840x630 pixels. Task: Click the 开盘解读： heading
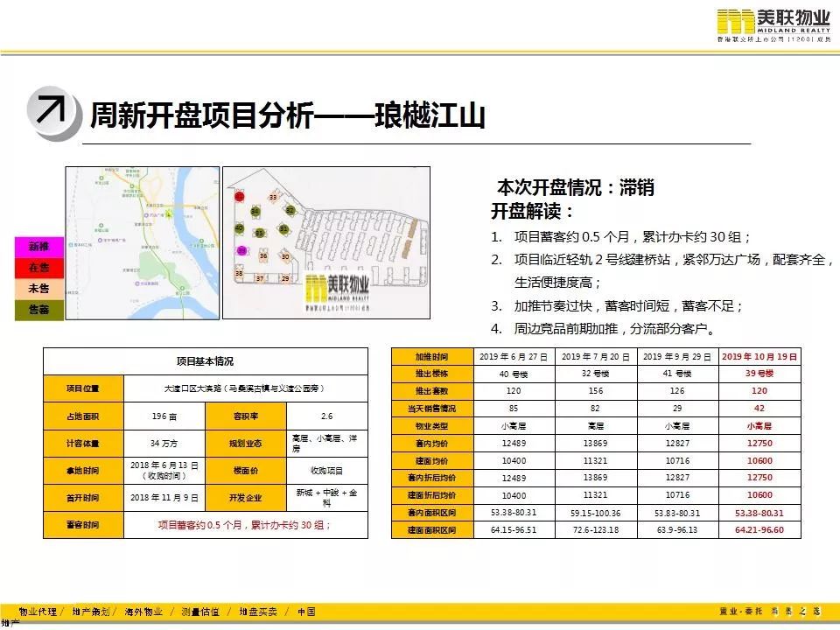click(533, 211)
